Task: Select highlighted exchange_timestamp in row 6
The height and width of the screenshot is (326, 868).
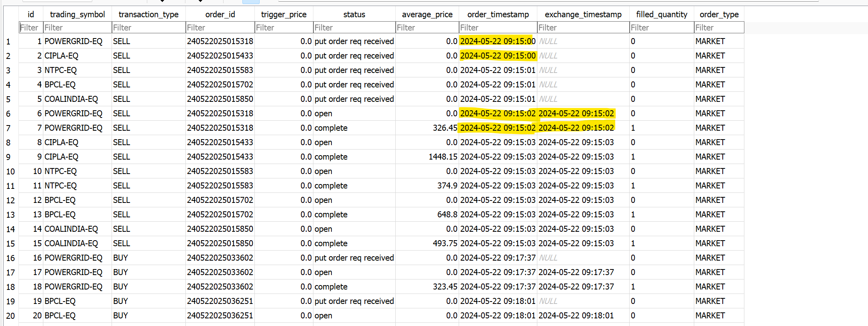Action: tap(583, 113)
